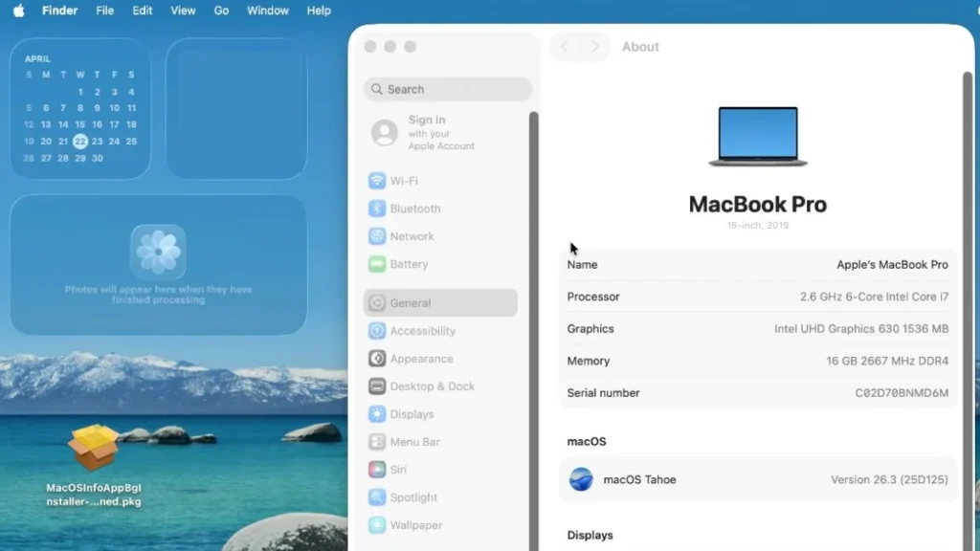
Task: Open the Window menu
Action: tap(267, 11)
